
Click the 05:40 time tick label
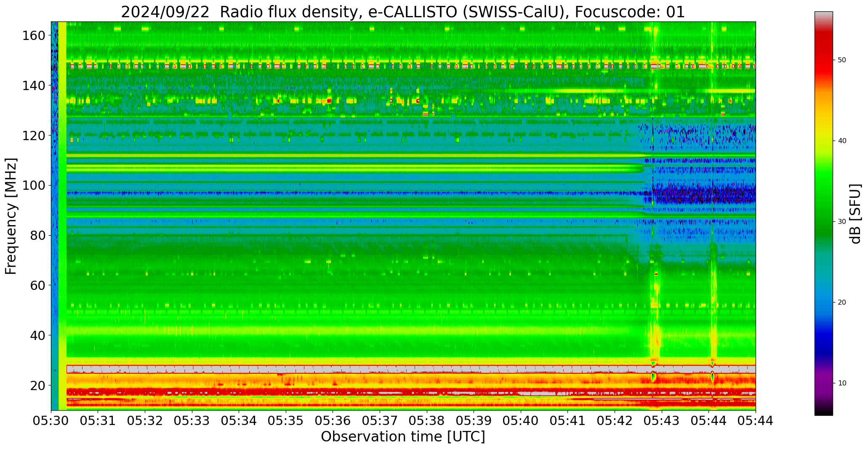(x=521, y=421)
